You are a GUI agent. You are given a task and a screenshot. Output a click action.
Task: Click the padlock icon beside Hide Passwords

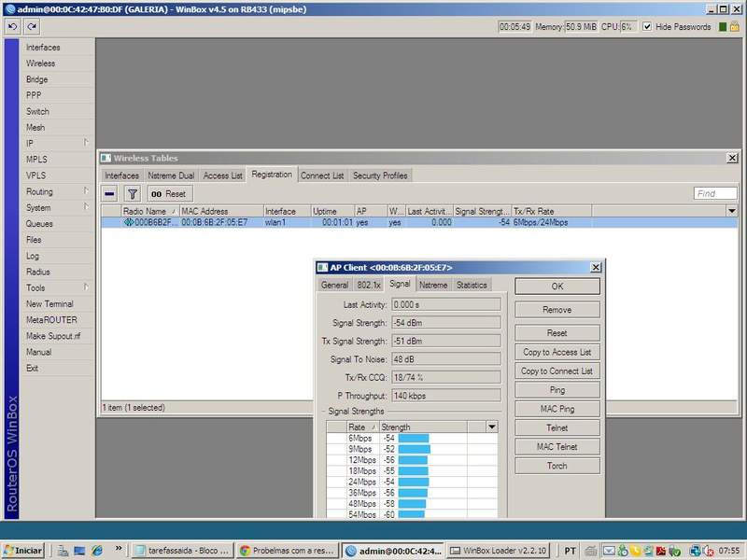pyautogui.click(x=734, y=27)
